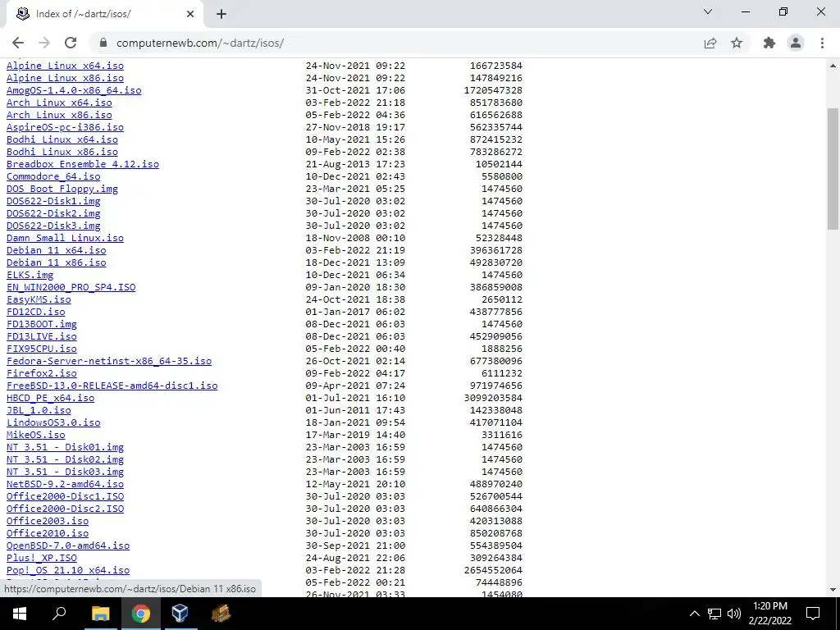Download FreeBSD-13.0-RELEASE-amd64-disc1.iso
The width and height of the screenshot is (840, 630).
pyautogui.click(x=112, y=386)
